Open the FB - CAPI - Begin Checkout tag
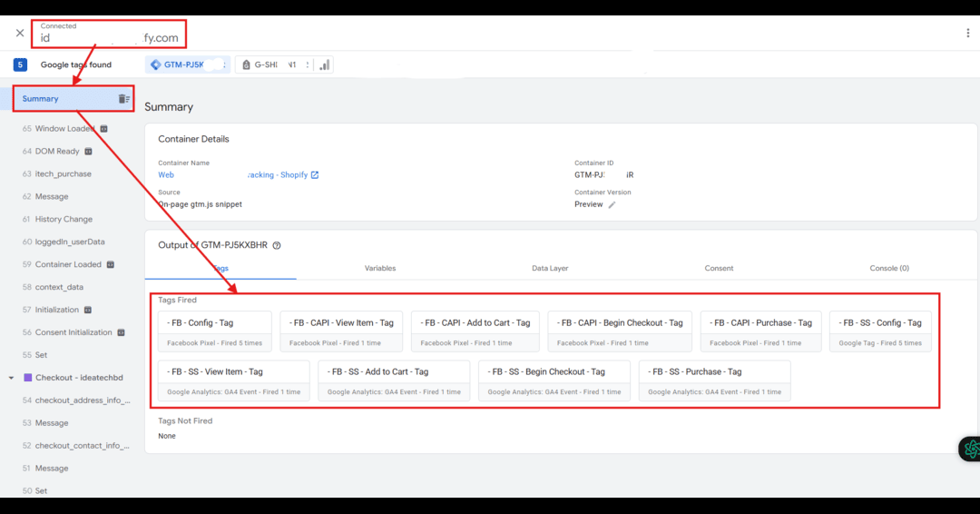980x514 pixels. pyautogui.click(x=620, y=331)
